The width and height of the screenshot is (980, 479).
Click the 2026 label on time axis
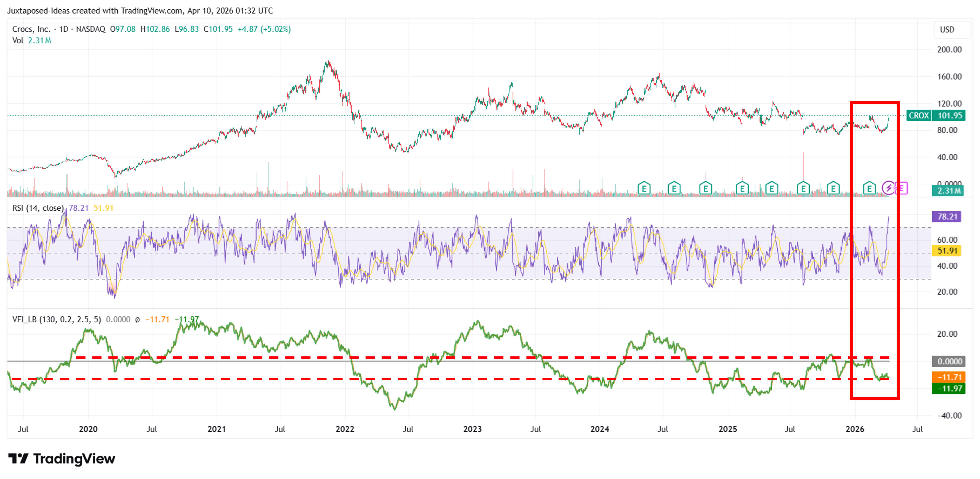click(x=854, y=429)
